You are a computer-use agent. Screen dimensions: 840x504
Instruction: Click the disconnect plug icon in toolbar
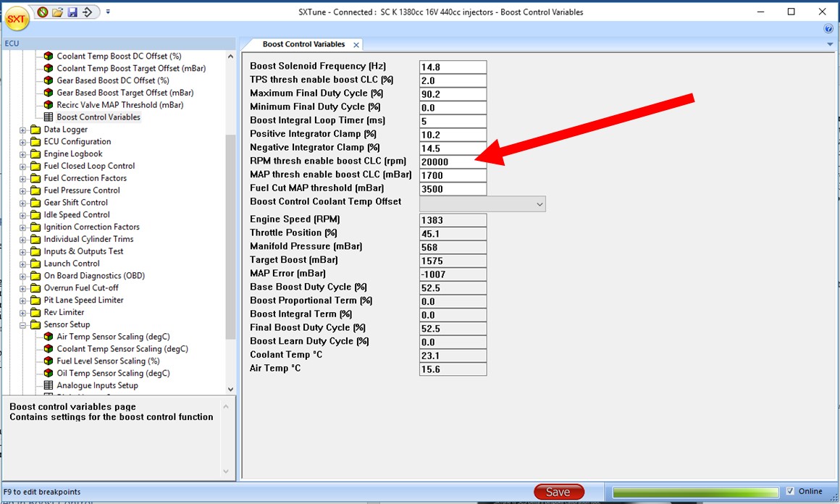(43, 12)
